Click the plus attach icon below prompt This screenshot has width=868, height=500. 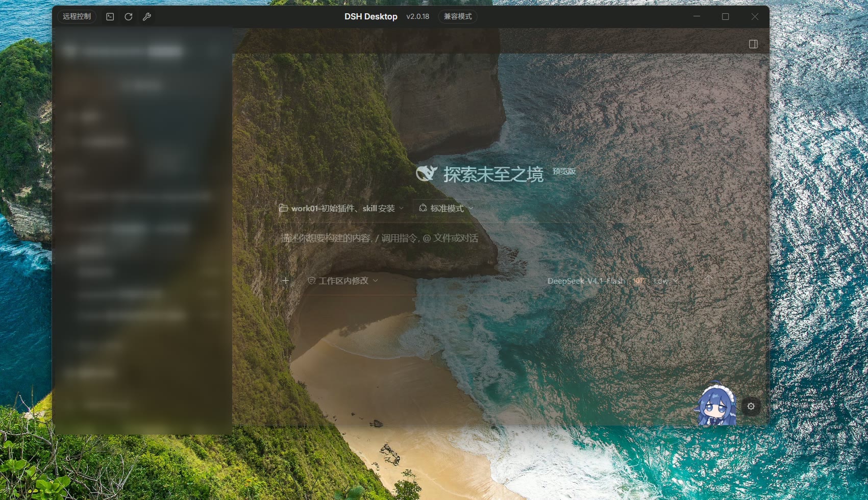pyautogui.click(x=285, y=281)
